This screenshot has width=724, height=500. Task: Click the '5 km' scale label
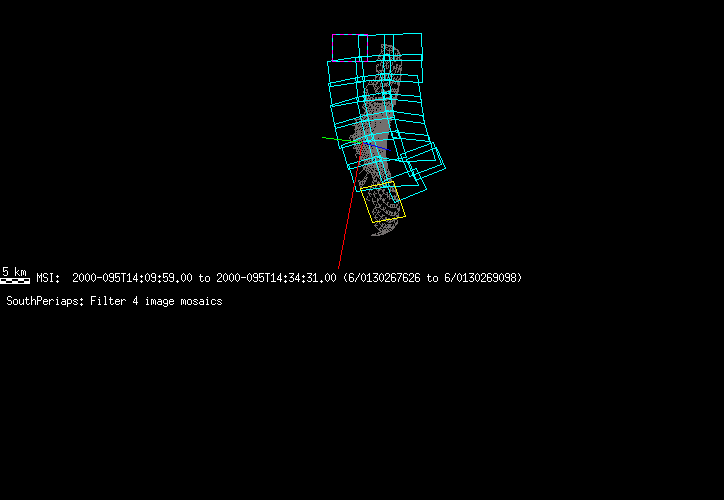click(14, 271)
